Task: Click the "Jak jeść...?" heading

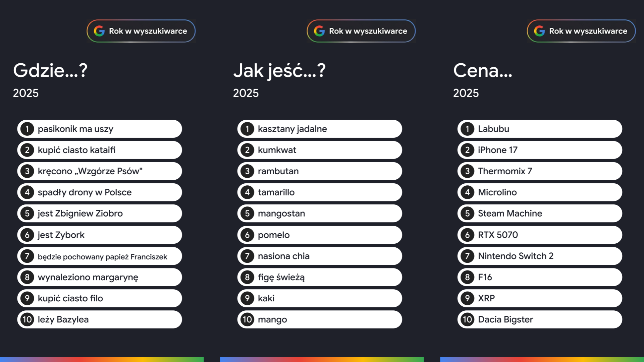Action: (279, 71)
